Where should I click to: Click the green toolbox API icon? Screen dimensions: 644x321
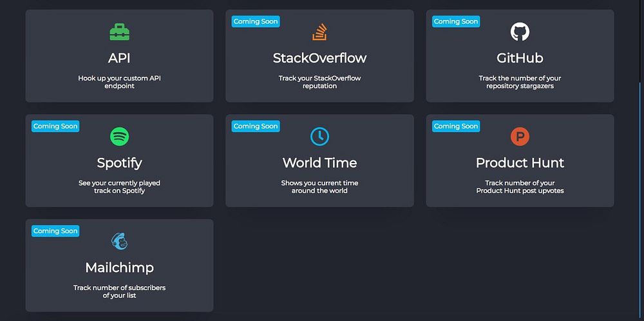pos(120,32)
